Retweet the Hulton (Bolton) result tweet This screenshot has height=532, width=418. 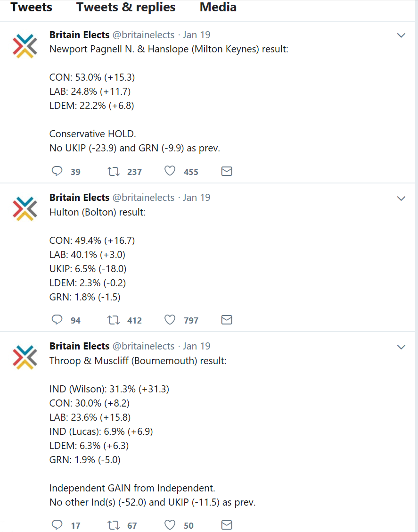click(x=114, y=320)
